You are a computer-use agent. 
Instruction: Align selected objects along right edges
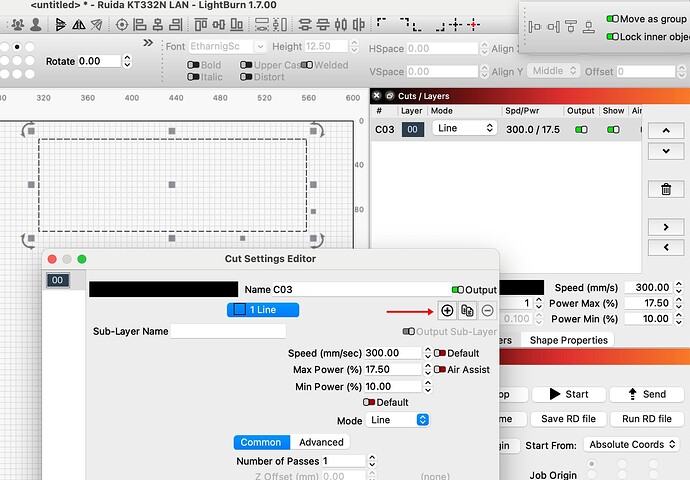pos(176,25)
